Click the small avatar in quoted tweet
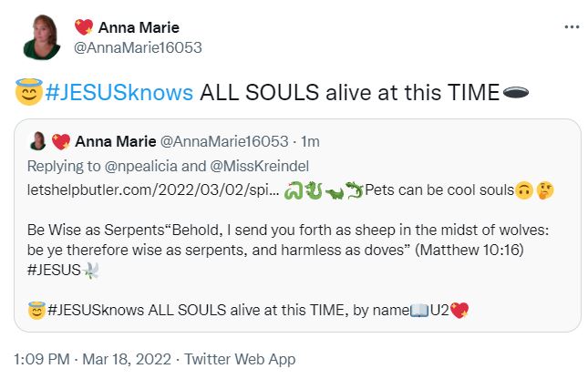 point(40,140)
